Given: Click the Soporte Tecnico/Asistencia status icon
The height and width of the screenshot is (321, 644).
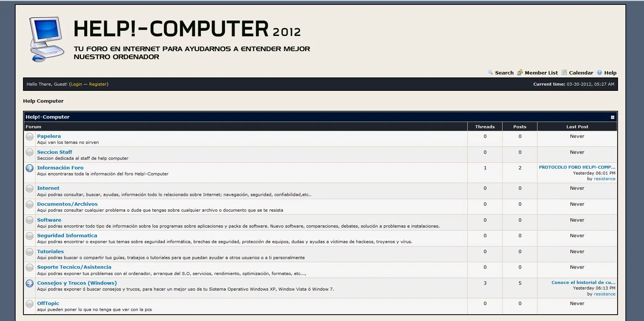Looking at the screenshot, I should pos(30,267).
